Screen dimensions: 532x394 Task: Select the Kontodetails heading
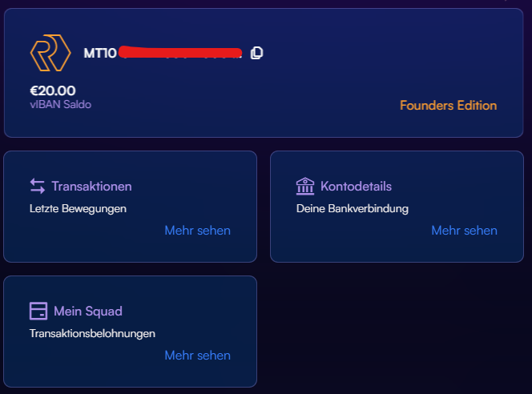[x=356, y=187]
